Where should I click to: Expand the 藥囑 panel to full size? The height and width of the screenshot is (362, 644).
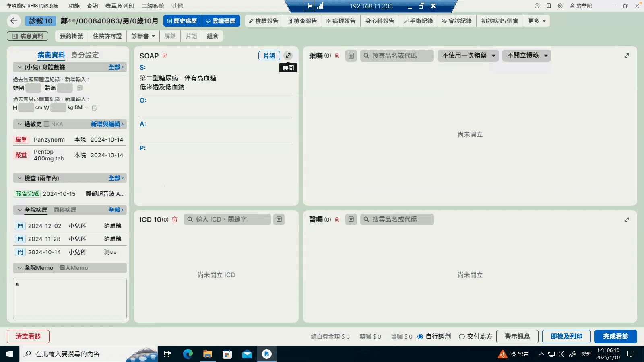627,56
